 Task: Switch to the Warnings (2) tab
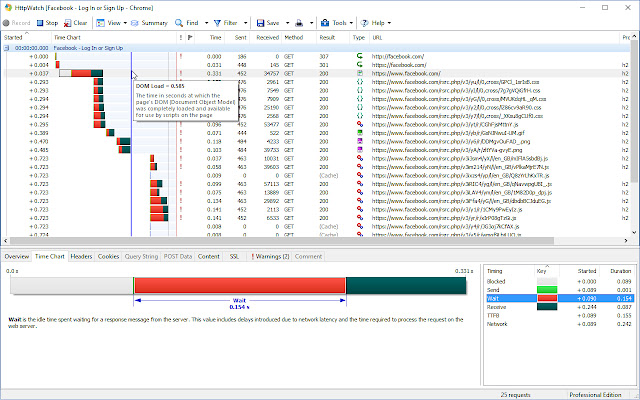tap(268, 256)
